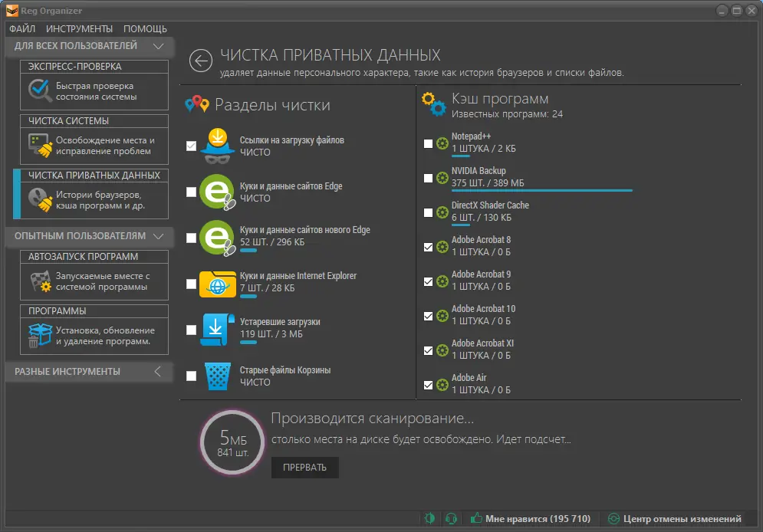
Task: Click the outdated downloads size bar
Action: 248,343
